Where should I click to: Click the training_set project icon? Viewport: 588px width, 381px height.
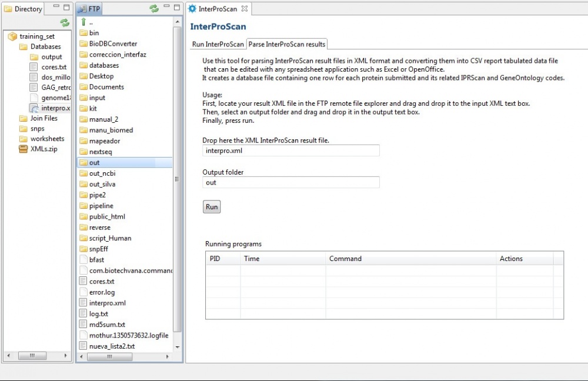12,36
